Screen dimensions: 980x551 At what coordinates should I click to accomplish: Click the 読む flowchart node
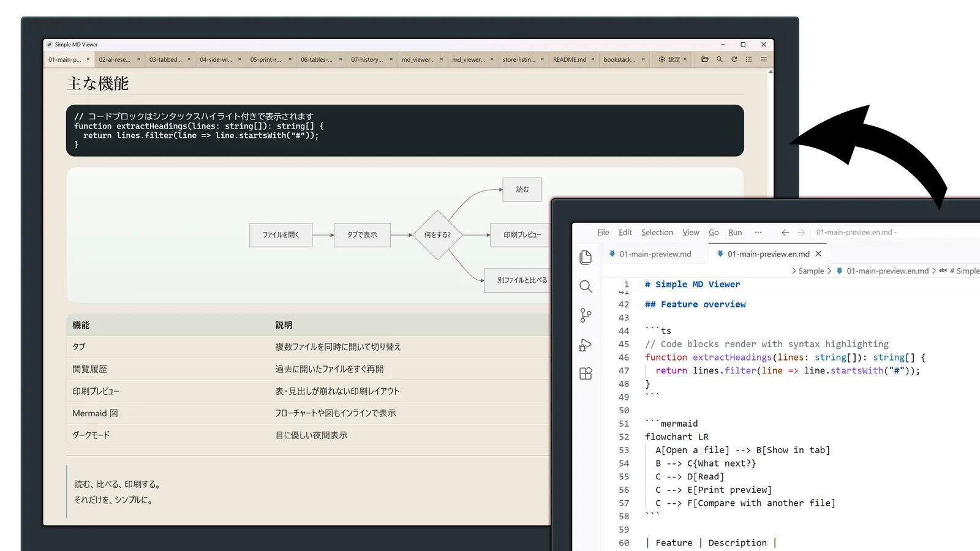[522, 190]
